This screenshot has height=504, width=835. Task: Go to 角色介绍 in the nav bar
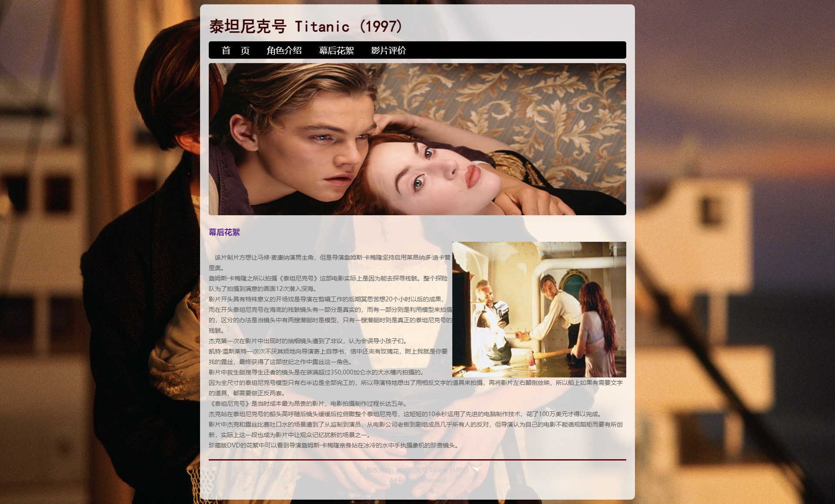tap(284, 50)
